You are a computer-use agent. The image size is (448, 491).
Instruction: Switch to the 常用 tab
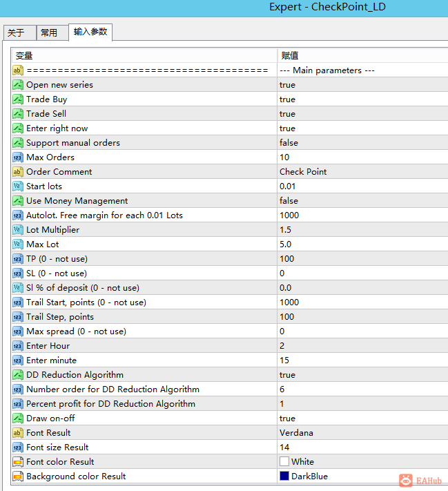(52, 32)
